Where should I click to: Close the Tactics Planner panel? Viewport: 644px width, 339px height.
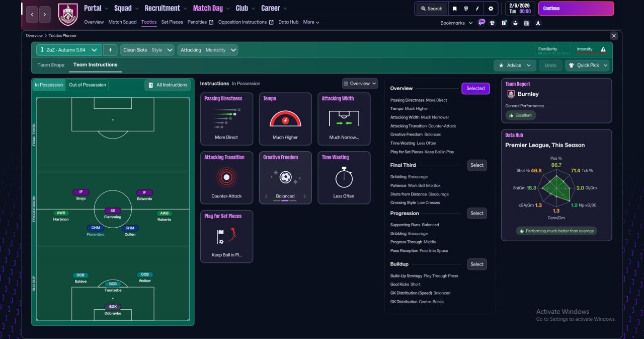pyautogui.click(x=614, y=36)
